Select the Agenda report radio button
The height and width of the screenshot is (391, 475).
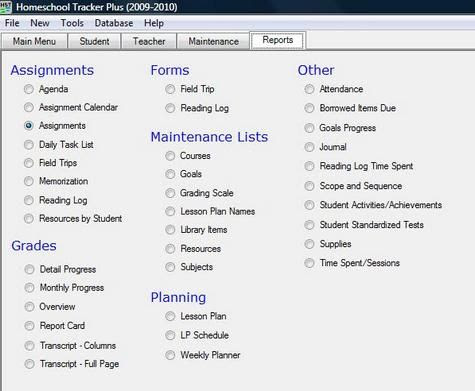[x=29, y=89]
